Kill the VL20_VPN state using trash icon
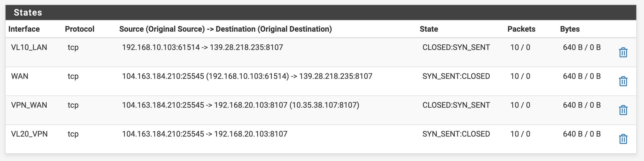The height and width of the screenshot is (161, 644). coord(623,139)
